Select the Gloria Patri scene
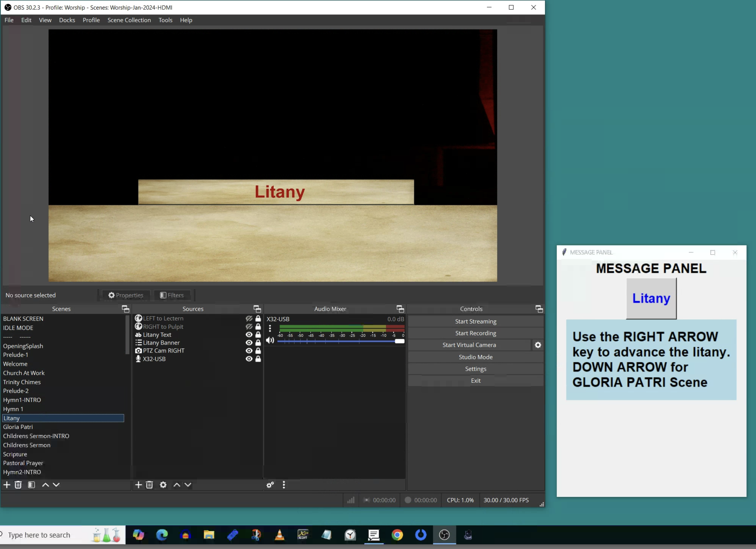This screenshot has width=756, height=549. click(18, 427)
